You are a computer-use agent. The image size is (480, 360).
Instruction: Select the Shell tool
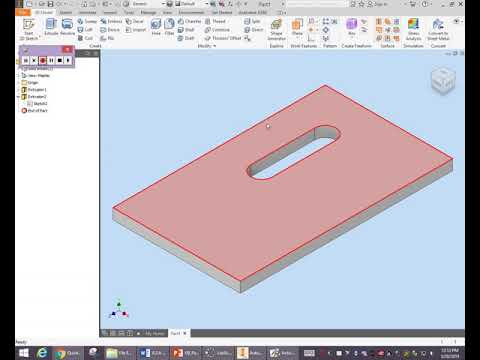(186, 30)
